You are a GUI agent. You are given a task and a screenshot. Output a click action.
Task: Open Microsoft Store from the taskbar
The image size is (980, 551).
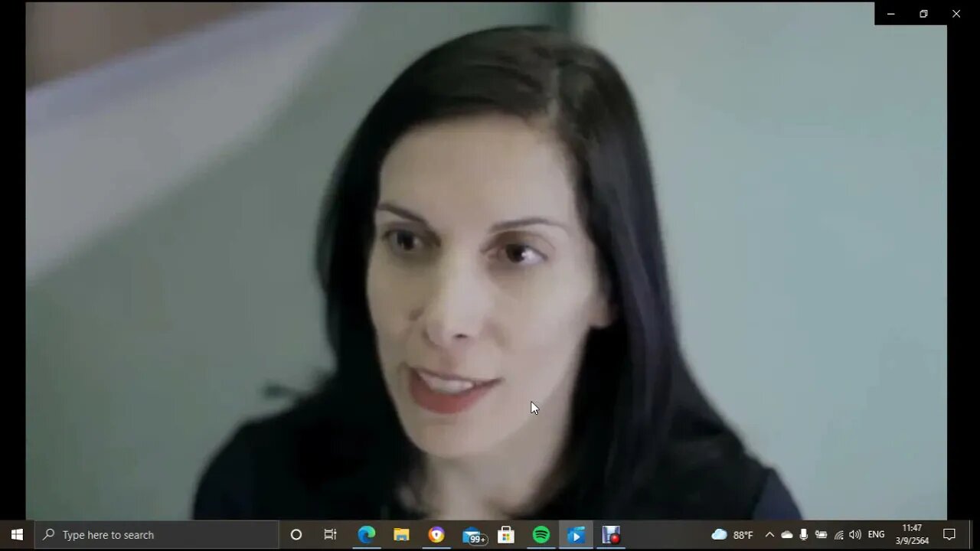tap(506, 535)
